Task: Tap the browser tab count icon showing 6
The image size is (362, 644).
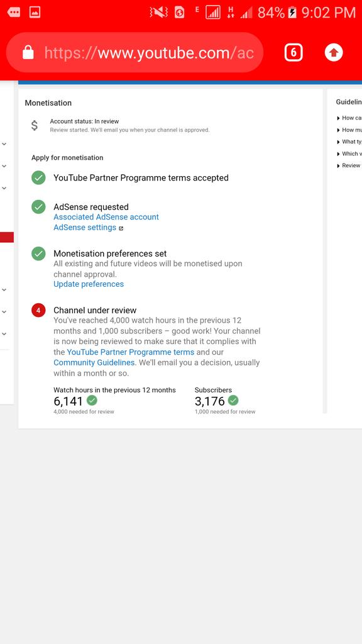Action: (293, 53)
